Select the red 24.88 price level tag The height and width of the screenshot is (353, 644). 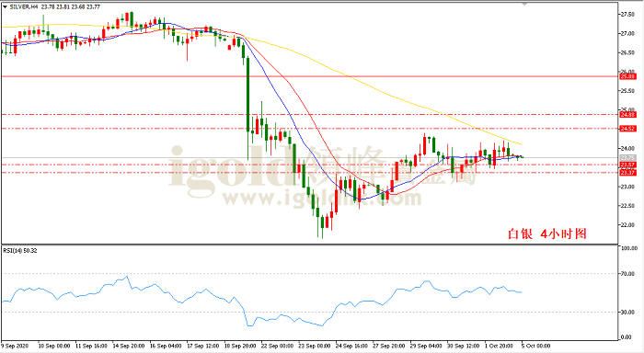pyautogui.click(x=627, y=115)
